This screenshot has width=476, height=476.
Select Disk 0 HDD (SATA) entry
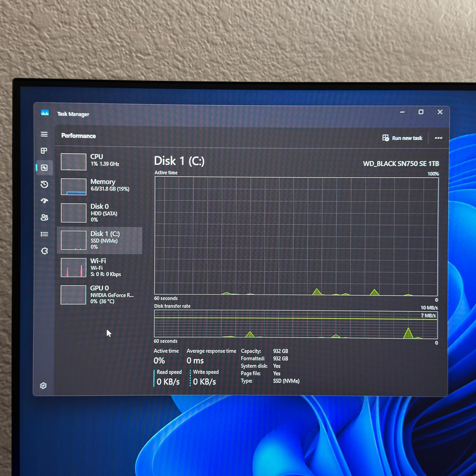99,213
